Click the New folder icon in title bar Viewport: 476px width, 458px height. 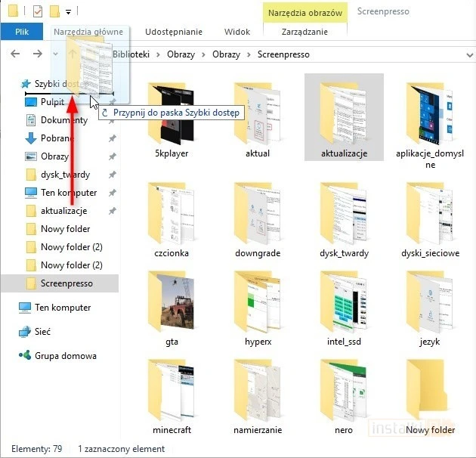(x=54, y=11)
